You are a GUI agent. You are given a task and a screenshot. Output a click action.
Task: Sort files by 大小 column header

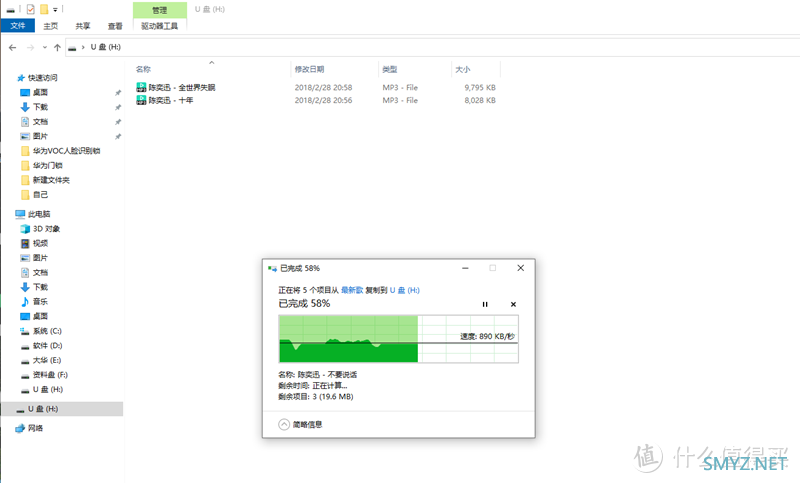(x=463, y=69)
